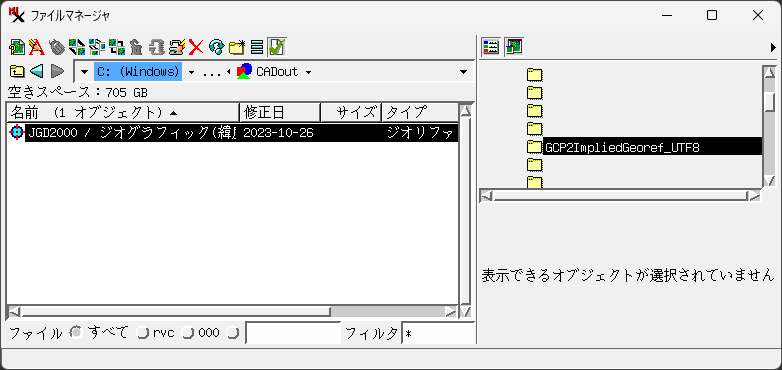The width and height of the screenshot is (782, 370).
Task: Navigate back with the cyan left arrow
Action: click(36, 71)
